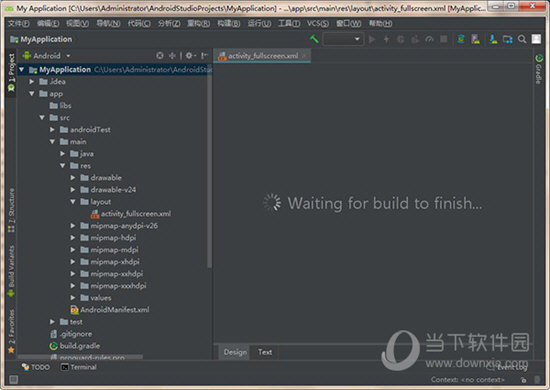This screenshot has height=390, width=550.
Task: Click the MyApplication breadcrumb in navigation bar
Action: 41,39
